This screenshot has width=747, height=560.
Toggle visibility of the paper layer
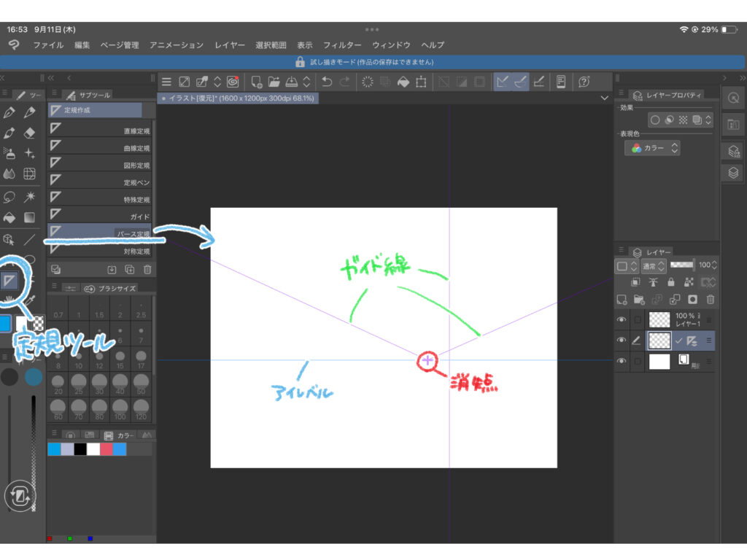[x=622, y=361]
